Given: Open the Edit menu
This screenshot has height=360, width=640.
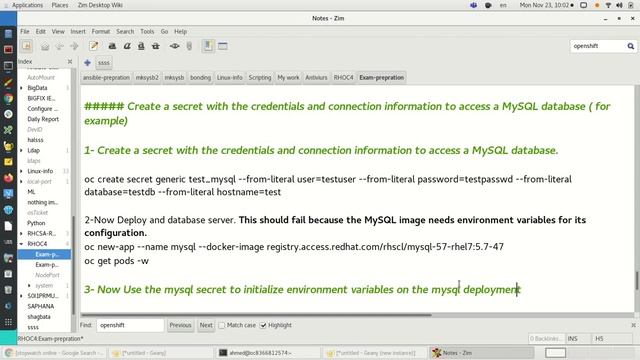Looking at the screenshot, I should pos(40,31).
